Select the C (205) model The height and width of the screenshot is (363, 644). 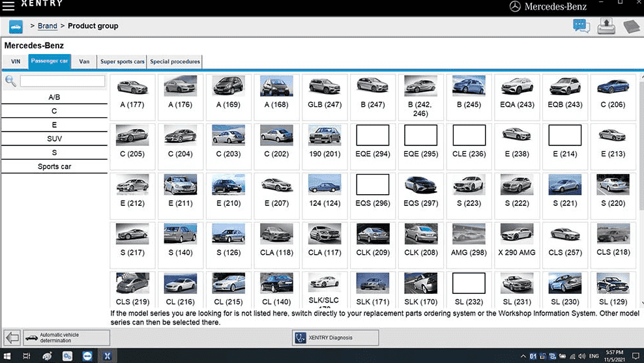(x=132, y=146)
